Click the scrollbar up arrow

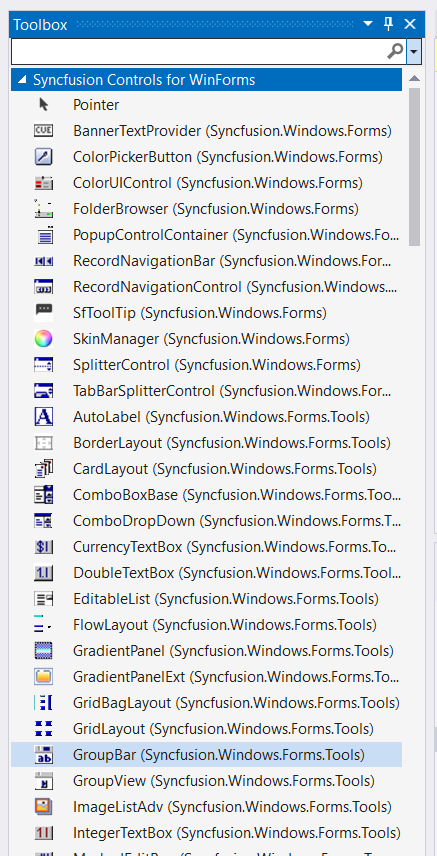(x=414, y=79)
